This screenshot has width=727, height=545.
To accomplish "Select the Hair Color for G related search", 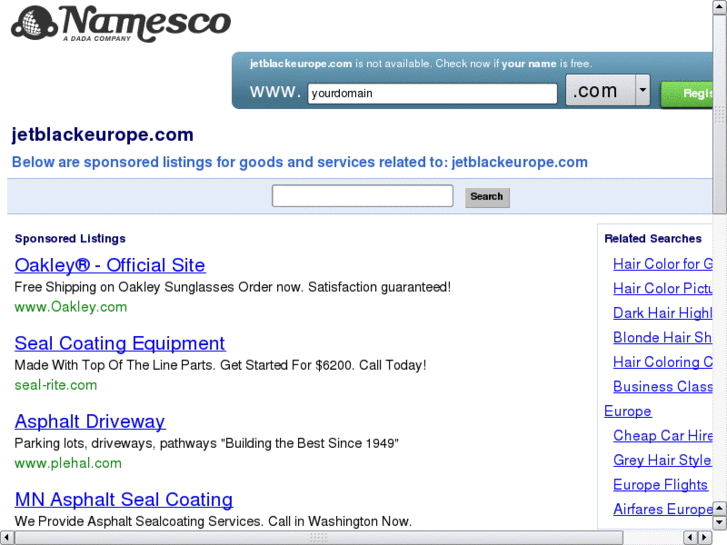I will tap(663, 264).
